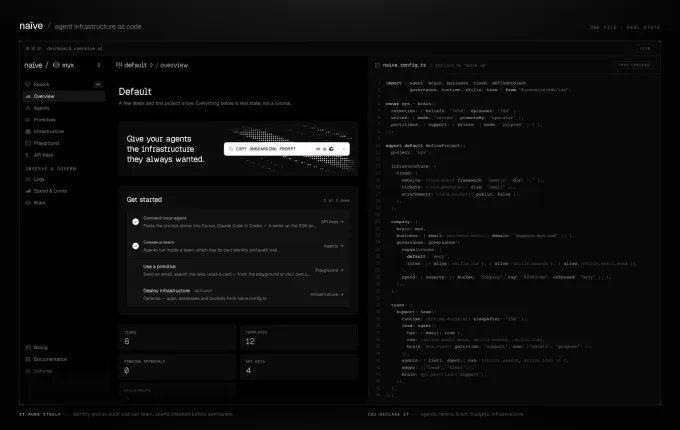Follow the API keys arrow link

332,222
